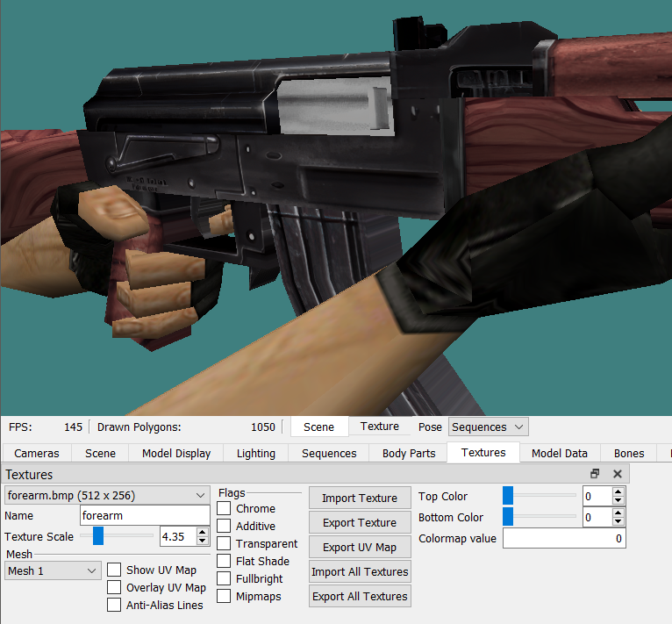This screenshot has width=672, height=624.
Task: Click the Top Color slider handle
Action: 508,495
